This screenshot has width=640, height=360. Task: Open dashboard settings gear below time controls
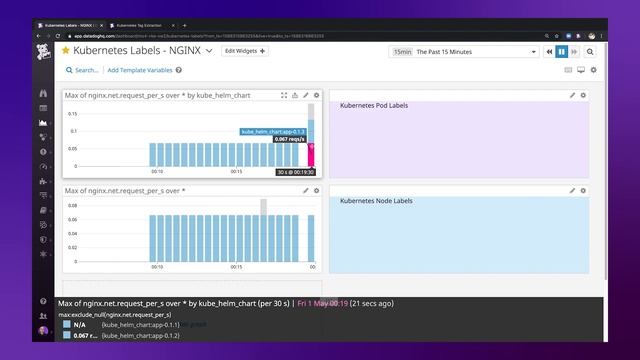click(x=593, y=70)
